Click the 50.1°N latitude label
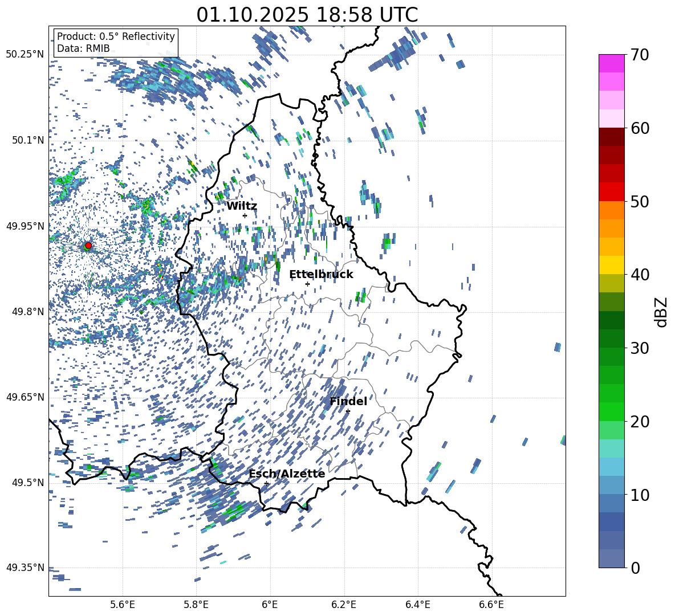 pos(29,140)
